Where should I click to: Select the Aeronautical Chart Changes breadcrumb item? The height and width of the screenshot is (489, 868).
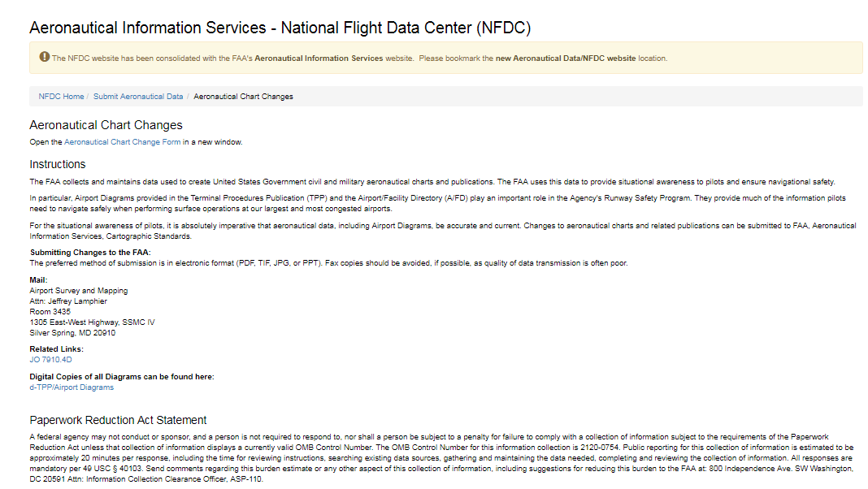[x=243, y=97]
